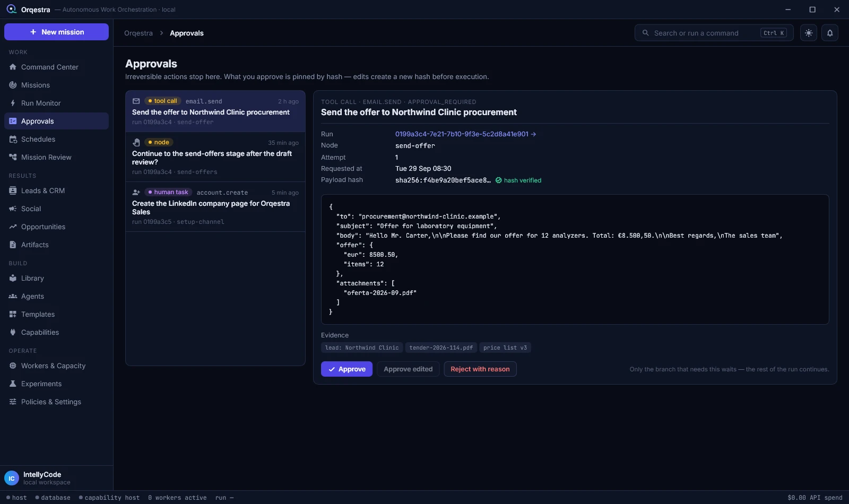Select the Continue to send-offers stage approval
Viewport: 849px width, 504px height.
(215, 157)
